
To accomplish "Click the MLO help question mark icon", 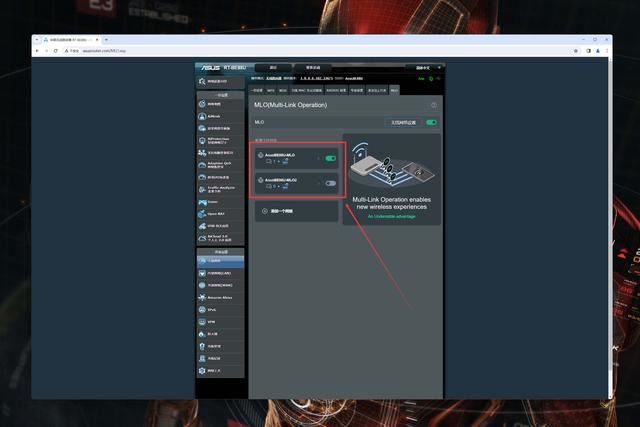I will [x=433, y=105].
